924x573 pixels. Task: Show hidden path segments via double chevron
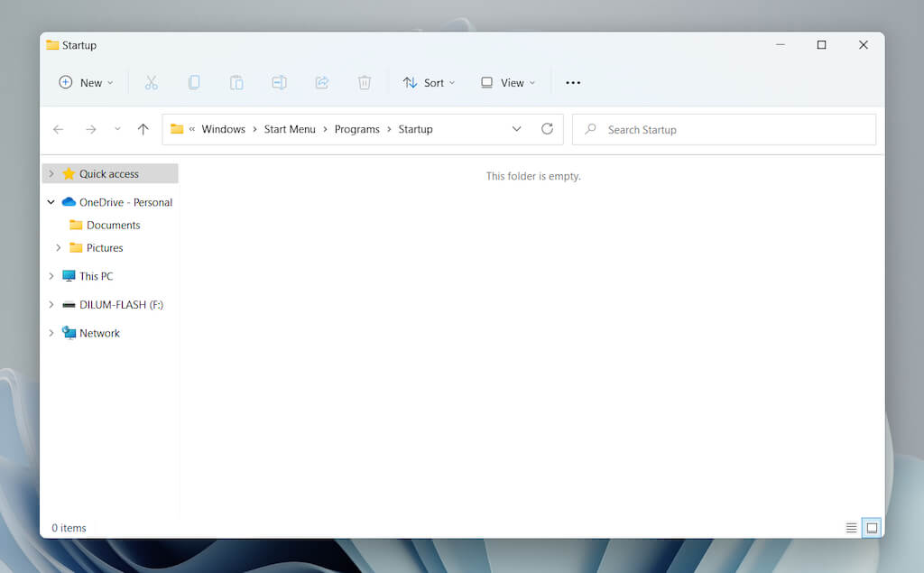pyautogui.click(x=192, y=128)
